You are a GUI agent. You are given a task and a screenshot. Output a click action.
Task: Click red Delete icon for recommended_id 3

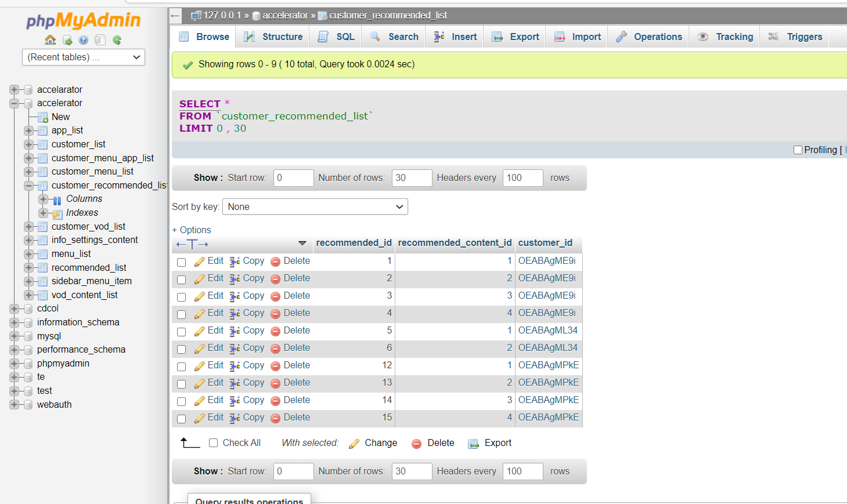tap(276, 296)
